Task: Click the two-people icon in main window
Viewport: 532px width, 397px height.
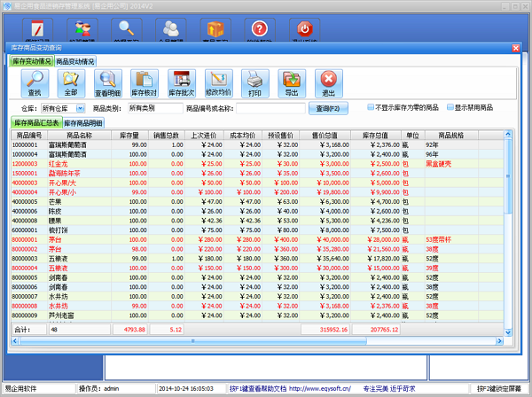Action: pyautogui.click(x=82, y=30)
